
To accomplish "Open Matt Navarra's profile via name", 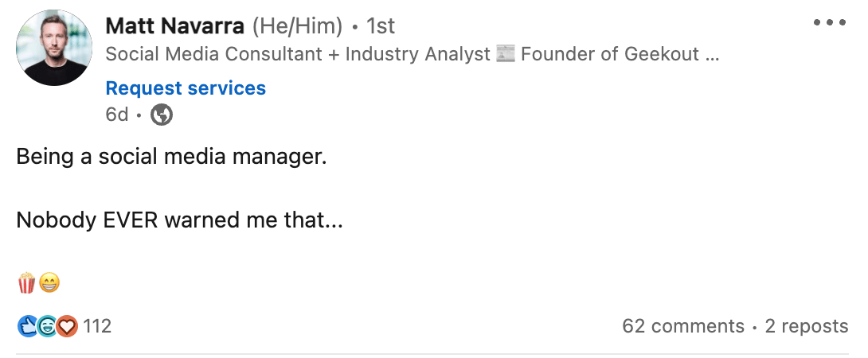I will (174, 25).
